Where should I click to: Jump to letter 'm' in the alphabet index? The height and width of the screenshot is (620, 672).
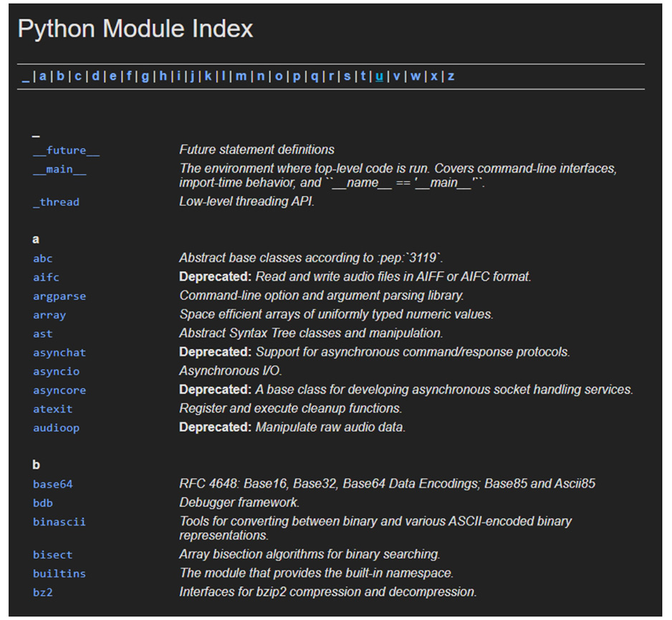point(241,76)
